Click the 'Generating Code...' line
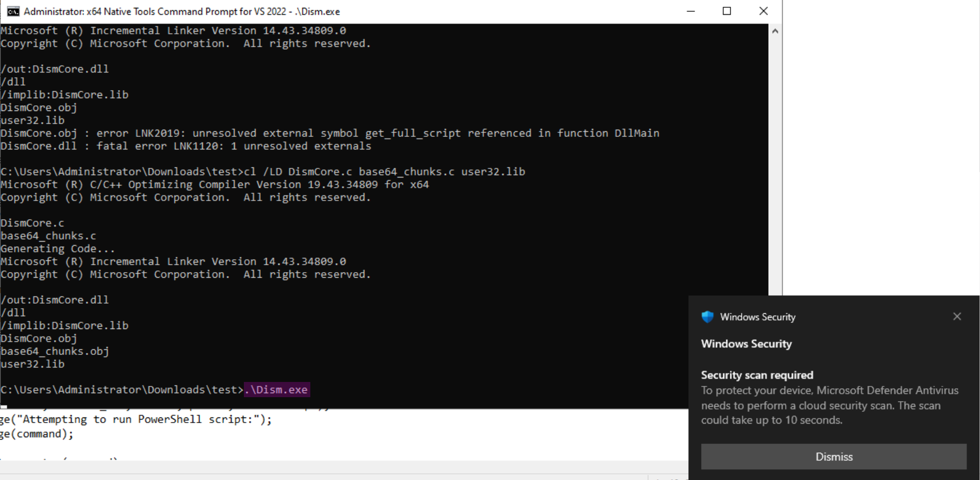The image size is (980, 480). [57, 249]
